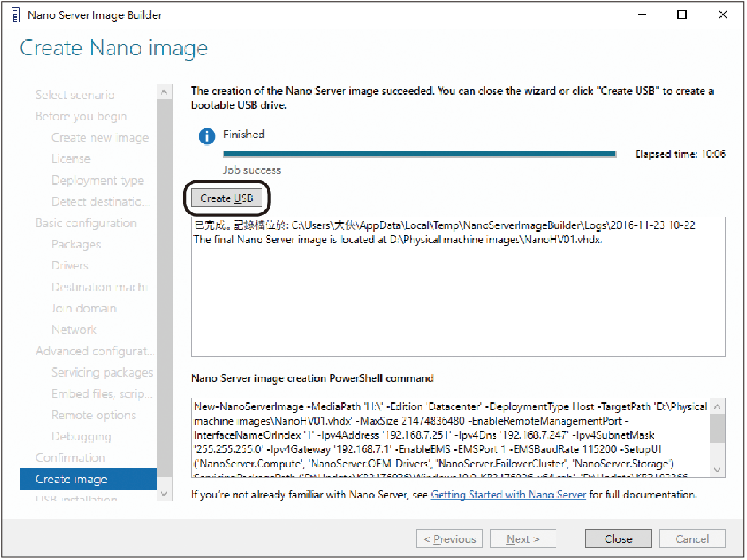Viewport: 747px width, 560px height.
Task: Click the Cancel button
Action: click(692, 538)
